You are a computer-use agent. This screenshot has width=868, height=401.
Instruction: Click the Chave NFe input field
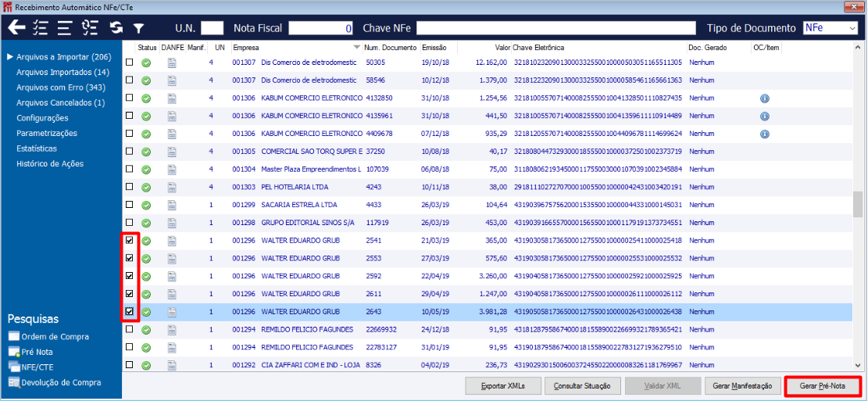point(555,28)
